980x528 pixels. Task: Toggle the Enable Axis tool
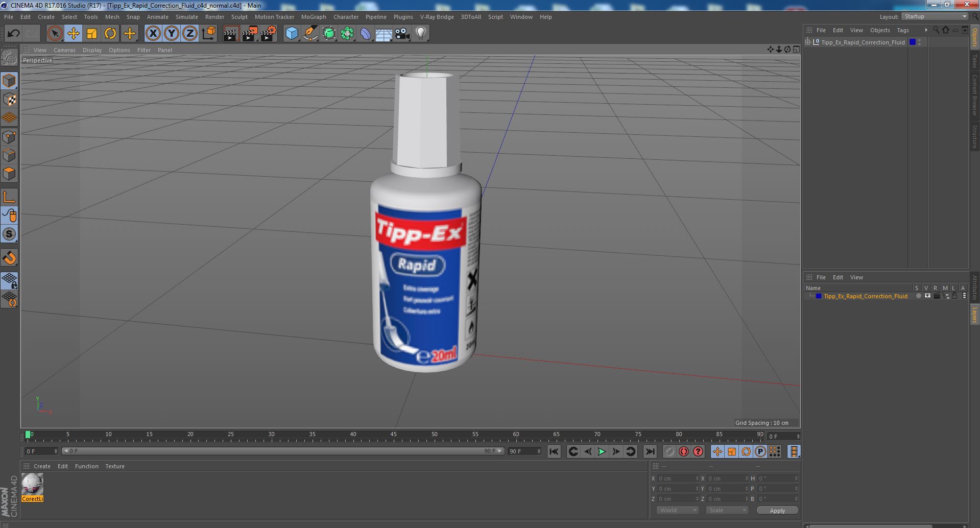point(9,197)
